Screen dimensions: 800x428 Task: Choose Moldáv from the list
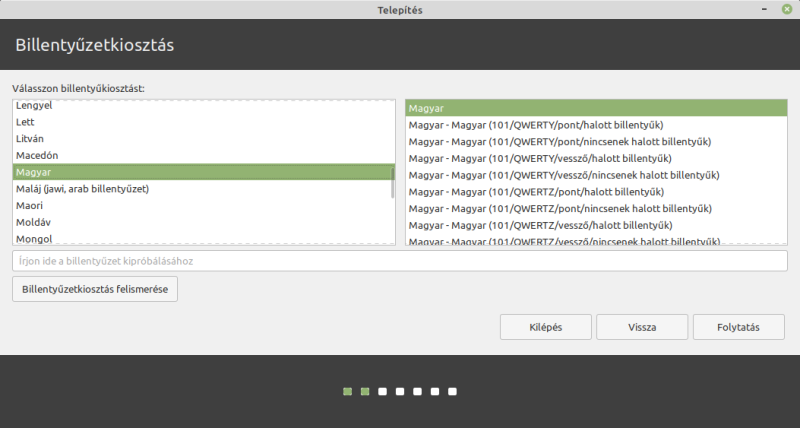tap(204, 222)
